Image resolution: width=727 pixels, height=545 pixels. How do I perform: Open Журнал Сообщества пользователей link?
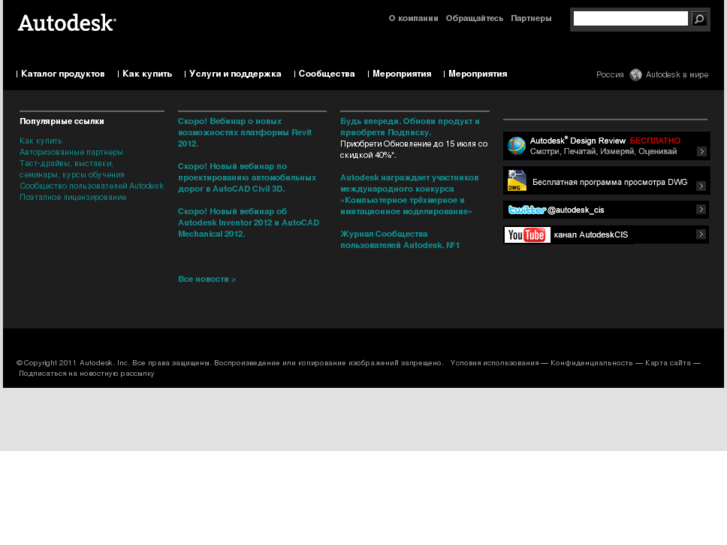(400, 239)
